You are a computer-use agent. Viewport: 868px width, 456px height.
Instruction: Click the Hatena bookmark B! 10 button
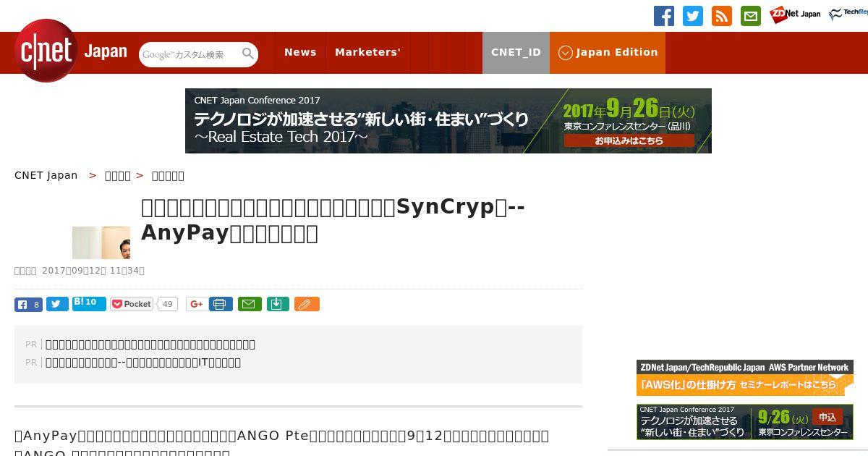point(89,303)
